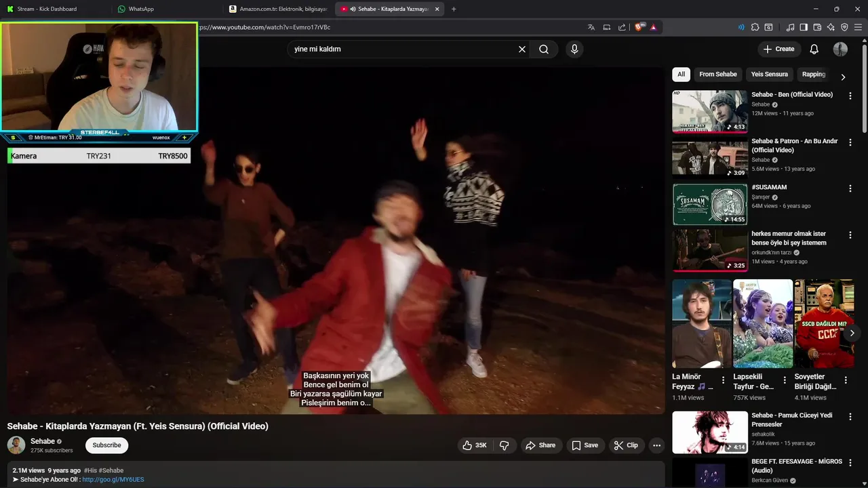Open the browser hamburger main menu
The image size is (868, 488).
tap(858, 27)
